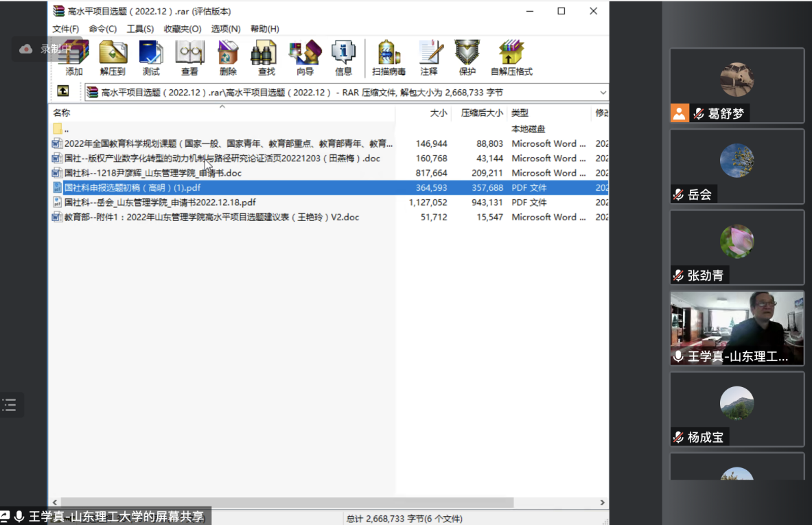This screenshot has height=525, width=812.
Task: Click packed size value 209,211
Action: coord(487,173)
